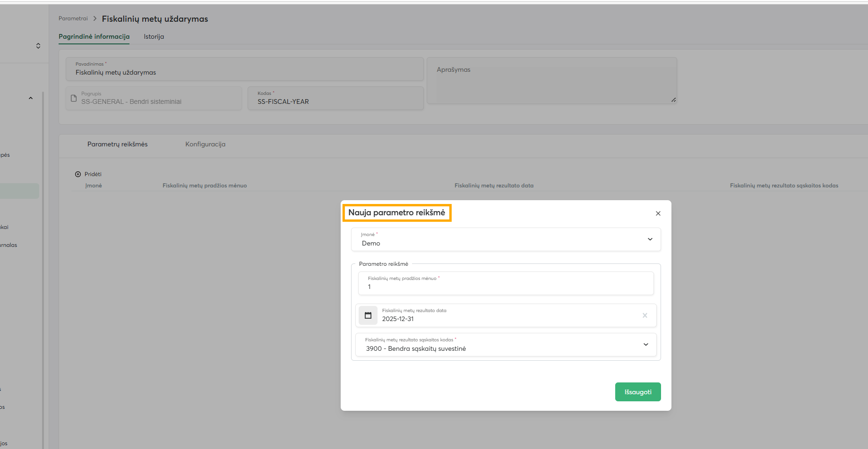Open the Įmonė dropdown showing Demo
The image size is (868, 449).
(x=506, y=239)
